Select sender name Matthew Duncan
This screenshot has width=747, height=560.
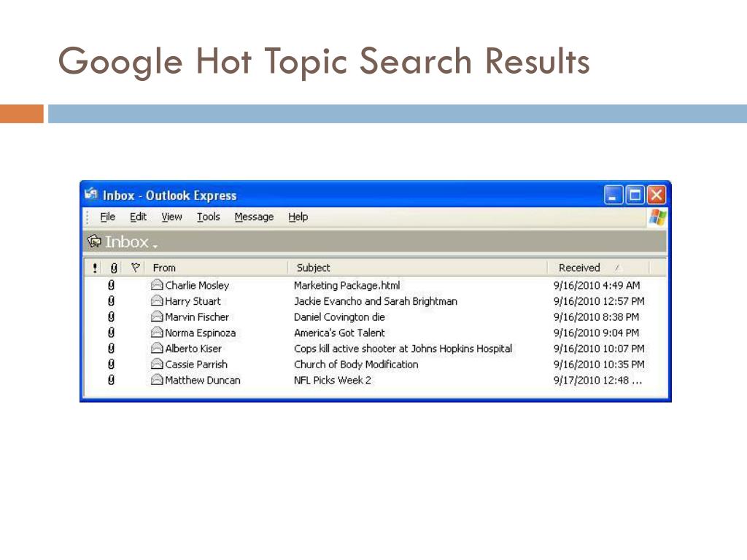203,380
